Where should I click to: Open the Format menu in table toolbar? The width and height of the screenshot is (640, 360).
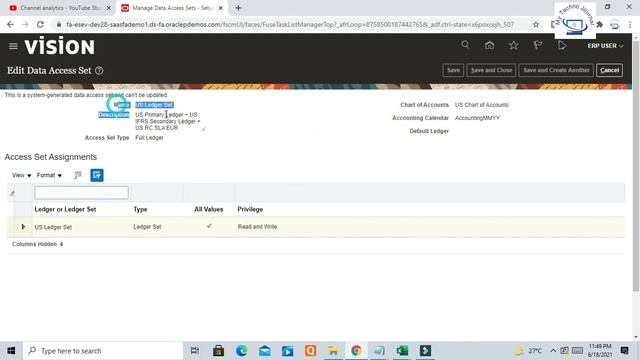point(49,175)
